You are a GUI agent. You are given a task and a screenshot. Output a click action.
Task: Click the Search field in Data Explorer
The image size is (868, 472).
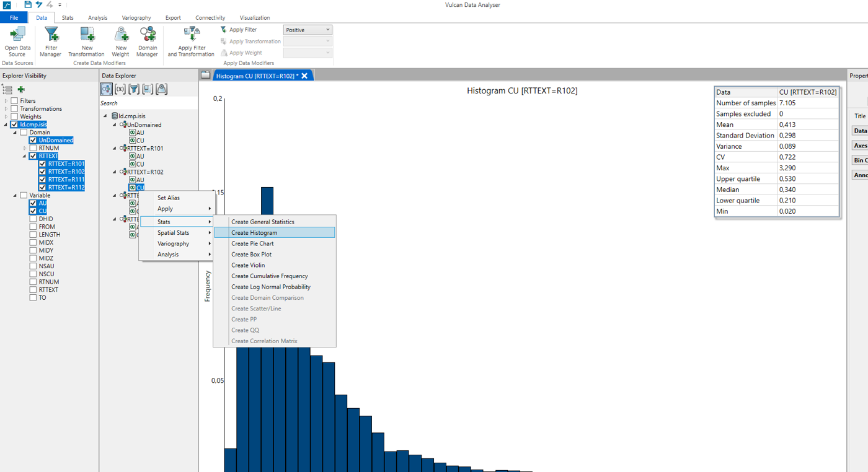(x=149, y=103)
